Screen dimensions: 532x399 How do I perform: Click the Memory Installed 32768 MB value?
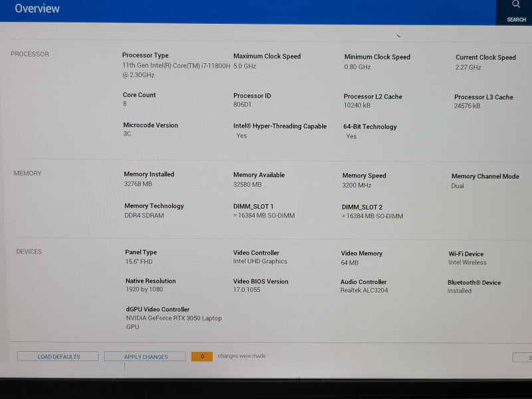(x=138, y=184)
